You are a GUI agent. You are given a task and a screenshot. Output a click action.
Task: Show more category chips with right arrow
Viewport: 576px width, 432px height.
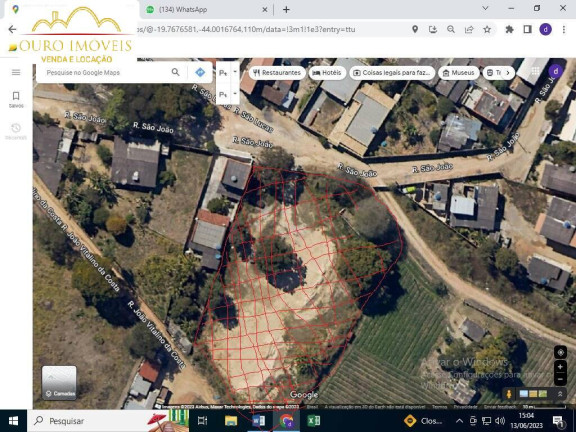508,73
